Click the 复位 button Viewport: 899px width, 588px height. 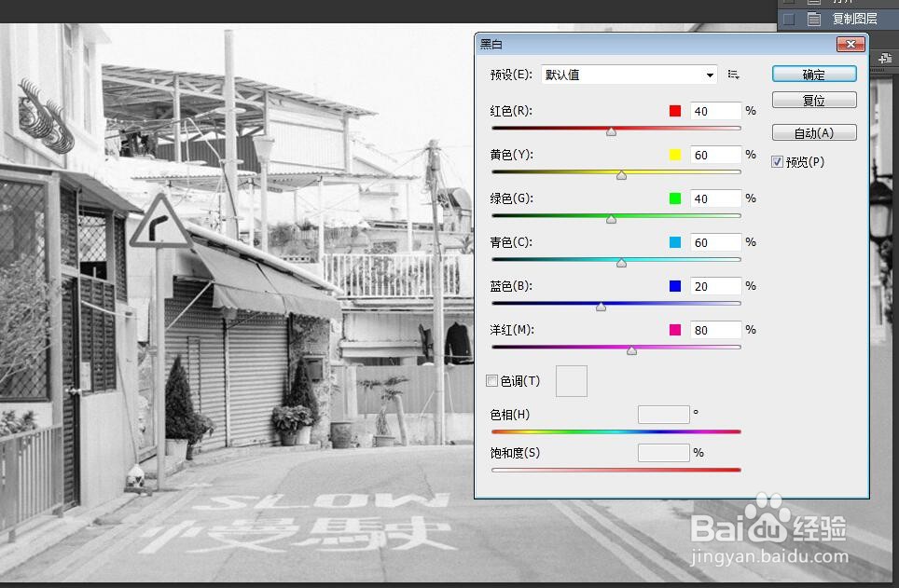pos(813,100)
